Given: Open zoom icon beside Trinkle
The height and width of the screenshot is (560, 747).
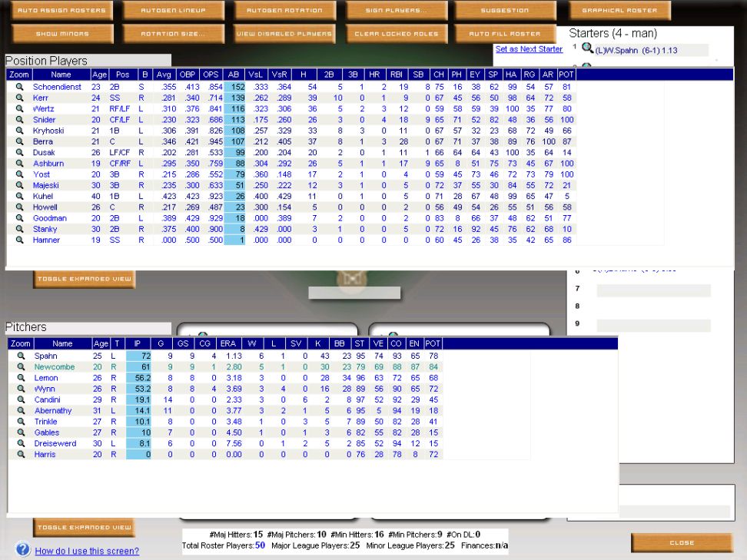Looking at the screenshot, I should [x=21, y=422].
